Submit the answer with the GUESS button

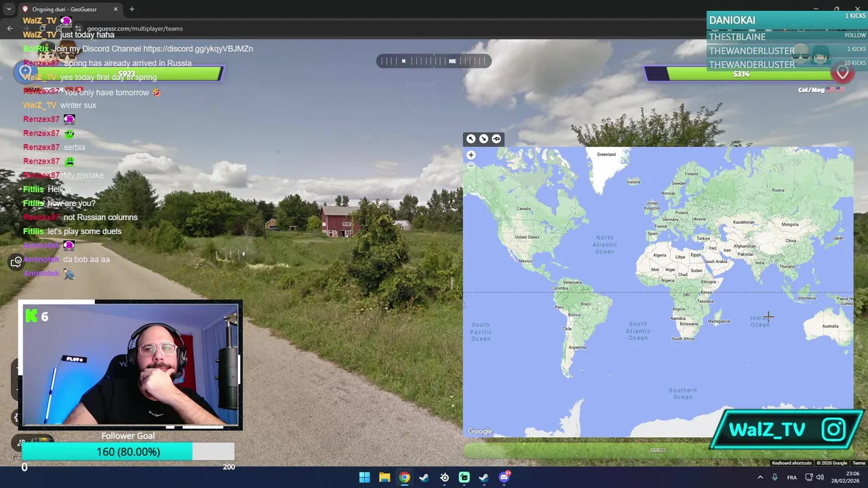(x=658, y=450)
